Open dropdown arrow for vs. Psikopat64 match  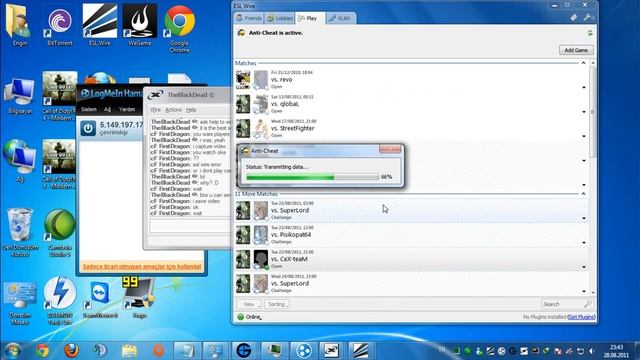(584, 242)
